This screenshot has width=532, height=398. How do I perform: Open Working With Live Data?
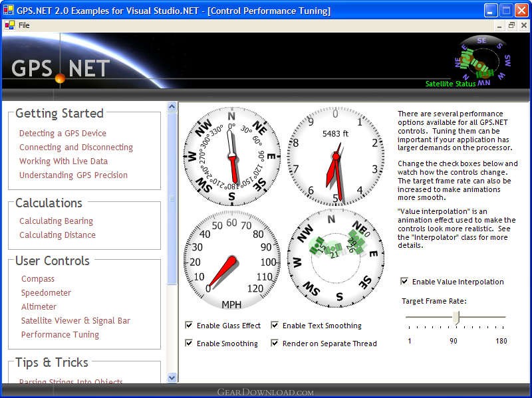63,161
